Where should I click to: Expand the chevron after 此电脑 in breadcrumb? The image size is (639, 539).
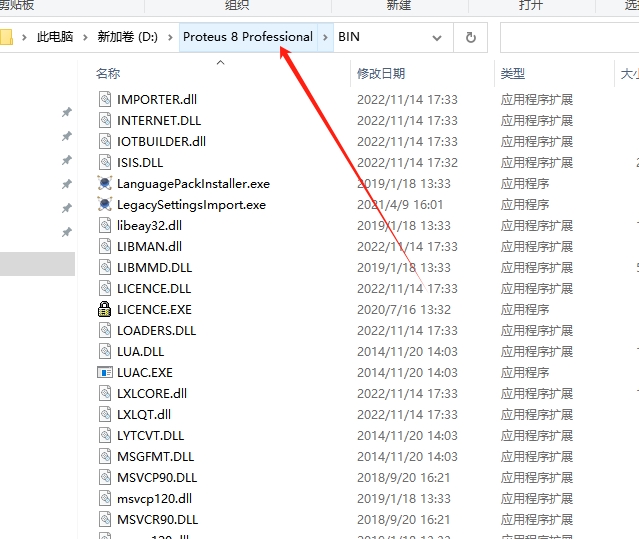click(x=85, y=37)
